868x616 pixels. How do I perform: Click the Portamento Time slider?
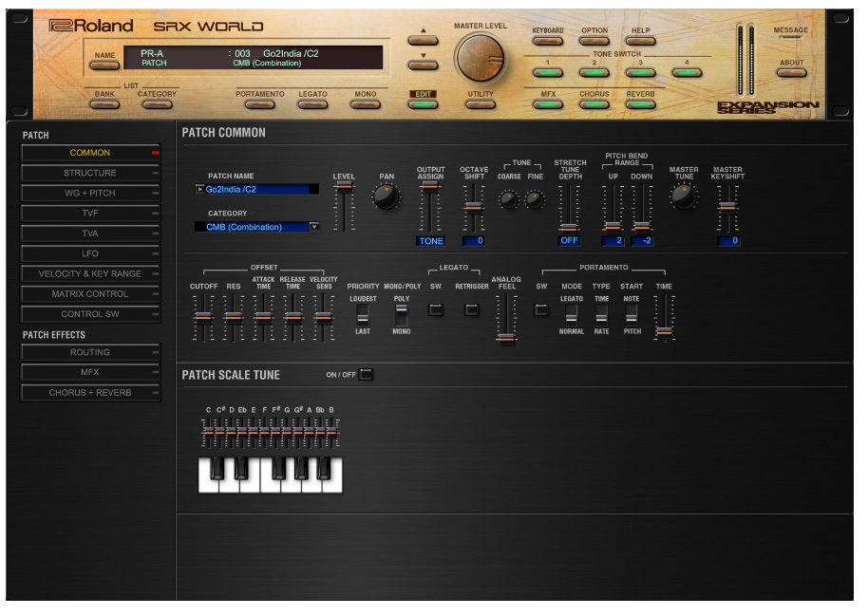[664, 318]
